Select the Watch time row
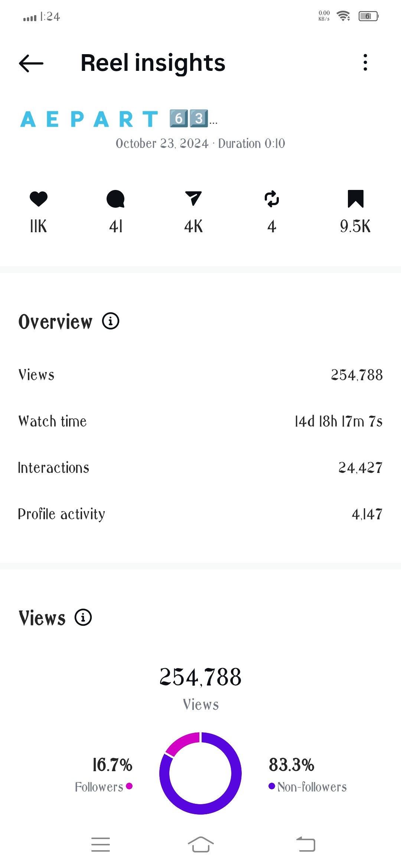 (x=200, y=421)
